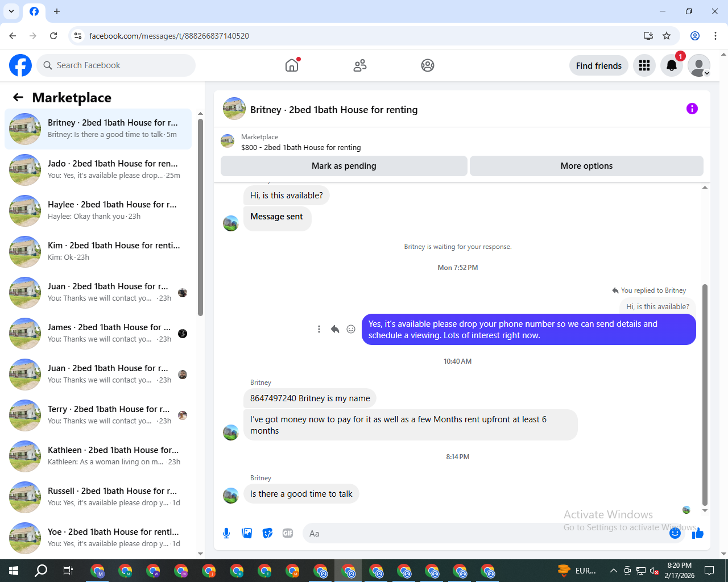Open a new browser tab
Image resolution: width=728 pixels, height=582 pixels.
click(57, 11)
